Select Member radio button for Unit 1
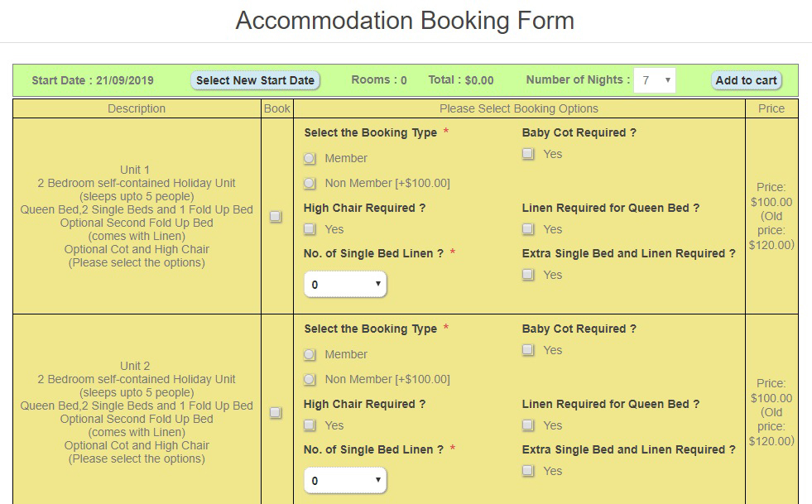 tap(310, 159)
